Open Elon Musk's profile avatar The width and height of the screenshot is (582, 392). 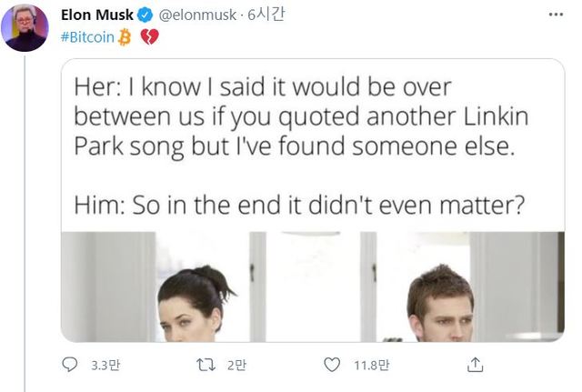pos(25,28)
